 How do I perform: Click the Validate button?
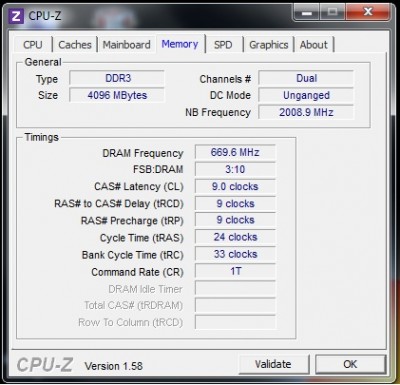273,364
